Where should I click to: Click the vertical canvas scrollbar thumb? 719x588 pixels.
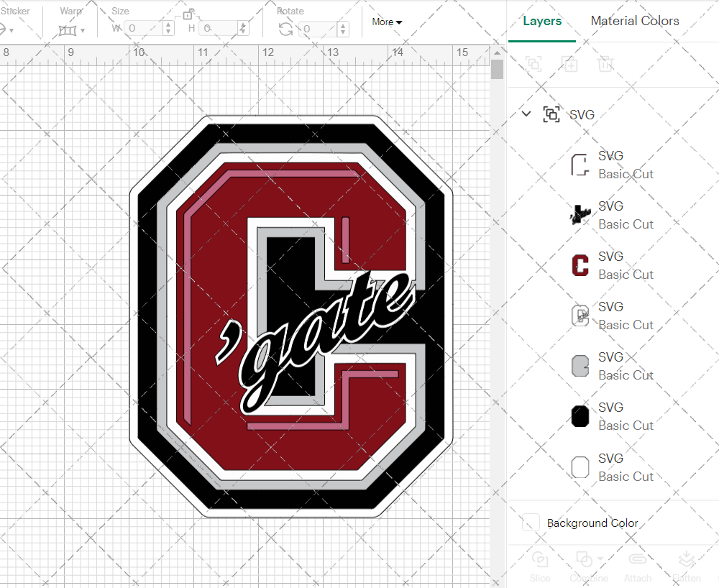(497, 70)
